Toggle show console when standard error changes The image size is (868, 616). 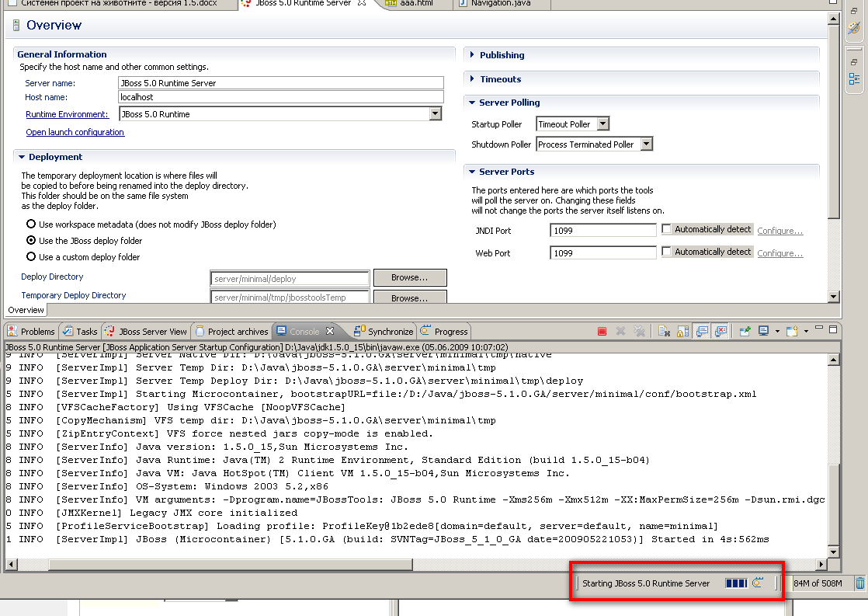720,331
